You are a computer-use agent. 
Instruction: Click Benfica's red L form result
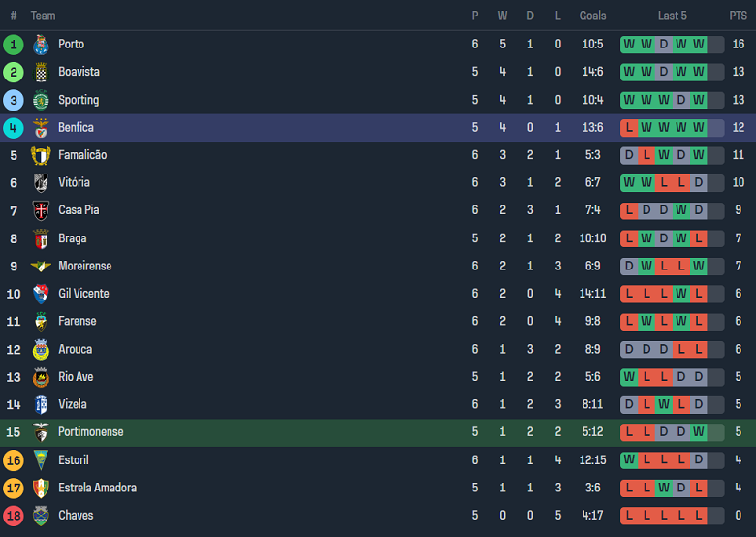click(629, 128)
